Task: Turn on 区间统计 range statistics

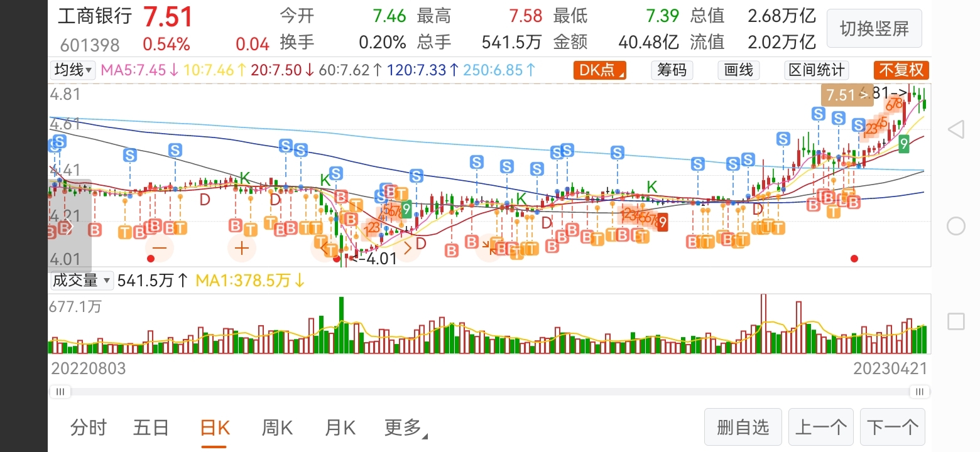Action: 817,70
